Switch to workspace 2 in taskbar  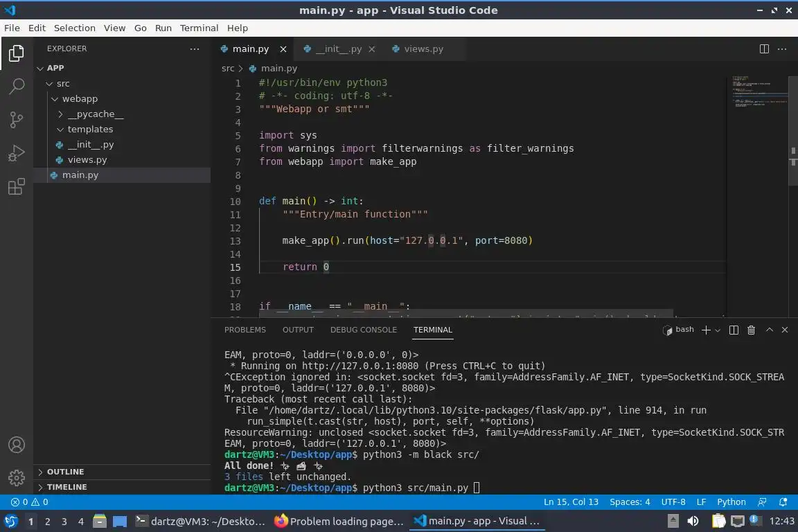47,522
